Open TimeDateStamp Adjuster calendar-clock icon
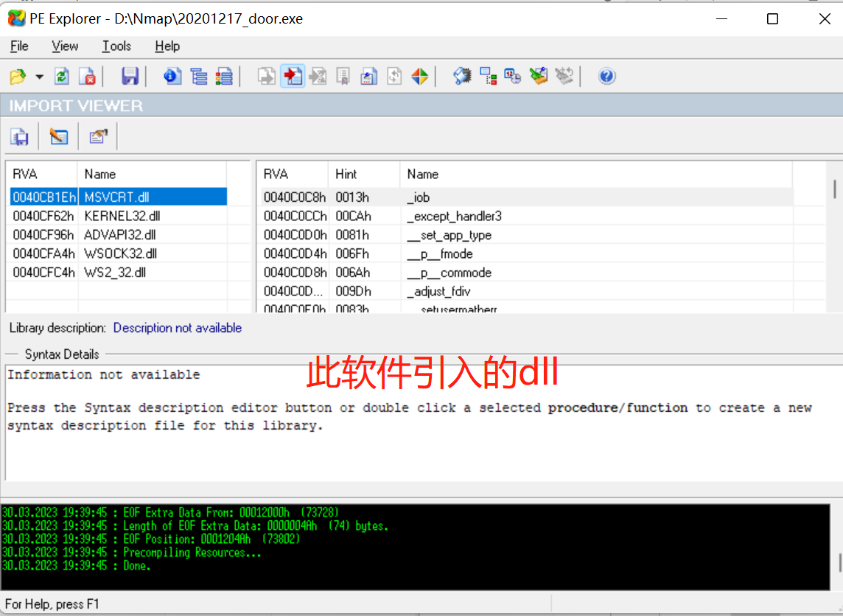Viewport: 843px width, 616px height. [x=512, y=77]
